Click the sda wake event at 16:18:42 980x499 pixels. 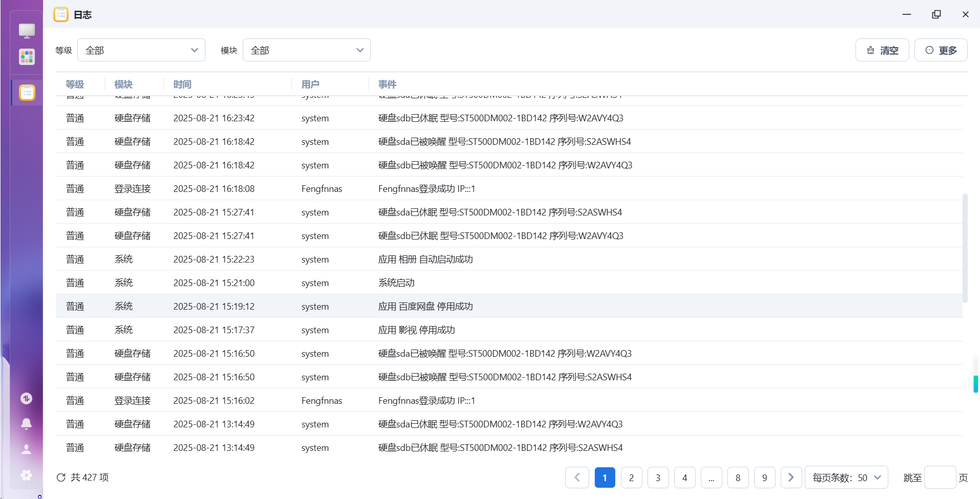click(x=505, y=141)
